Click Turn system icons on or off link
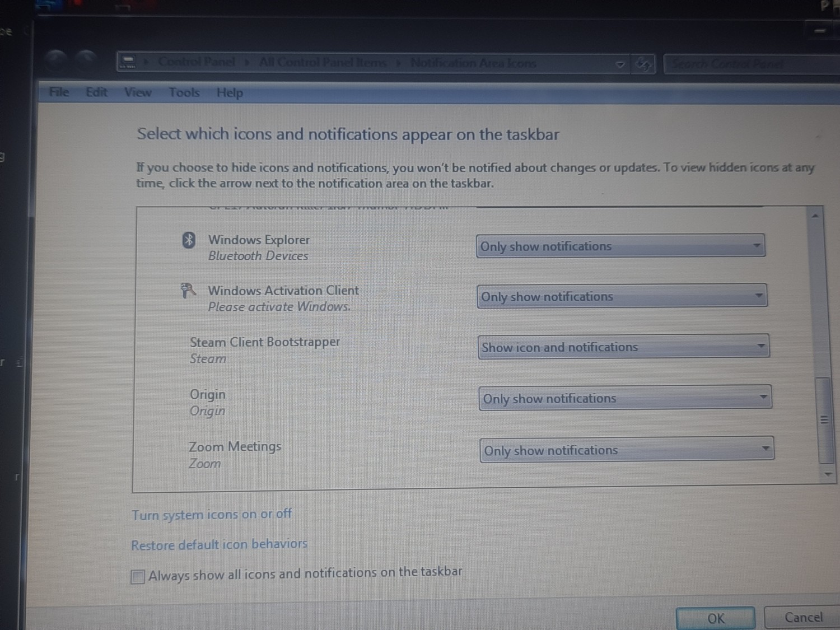 (212, 514)
